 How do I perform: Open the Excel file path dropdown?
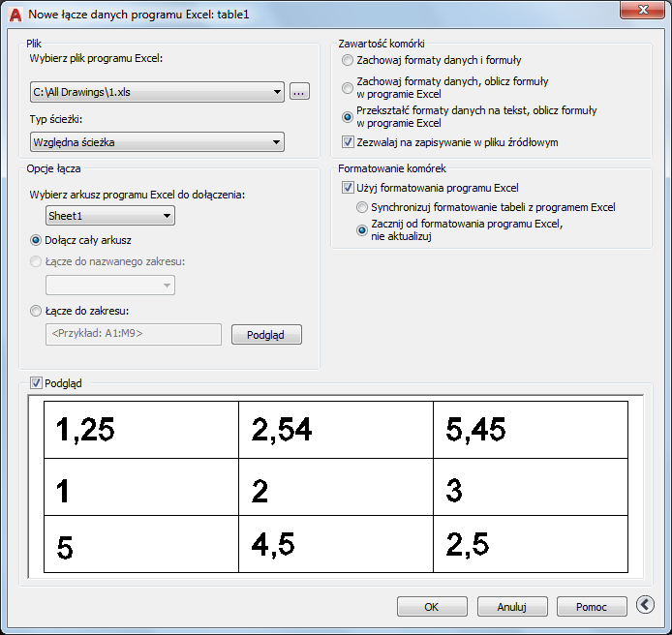click(157, 92)
